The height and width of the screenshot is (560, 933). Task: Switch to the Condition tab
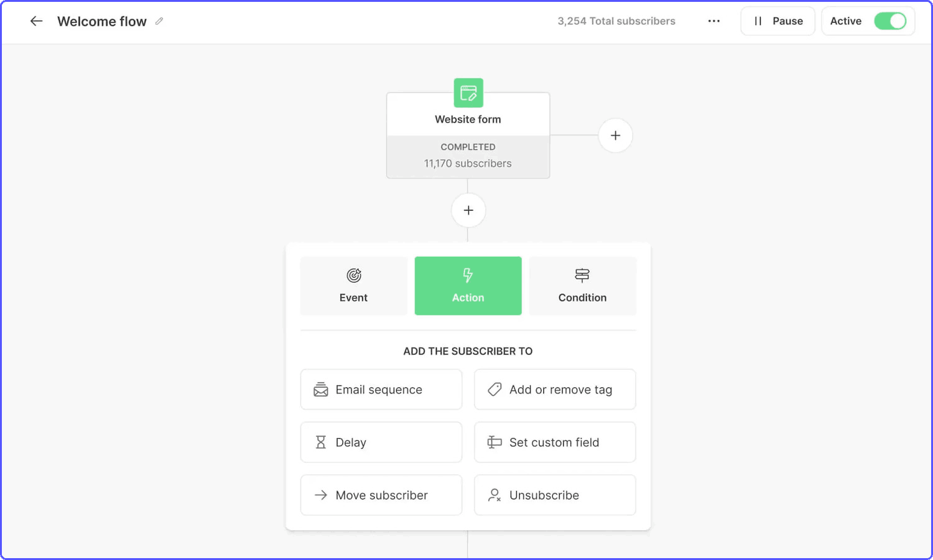582,286
